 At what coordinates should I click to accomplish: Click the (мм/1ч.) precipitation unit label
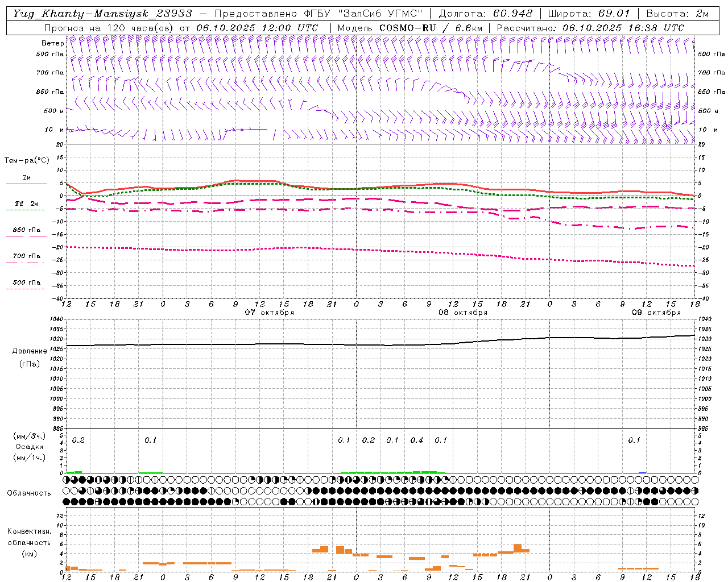[x=30, y=458]
